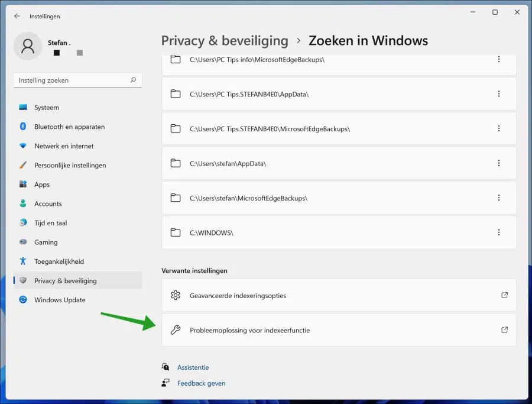Click the Systeem monitor icon
Screen dimensions: 532x404
point(23,107)
